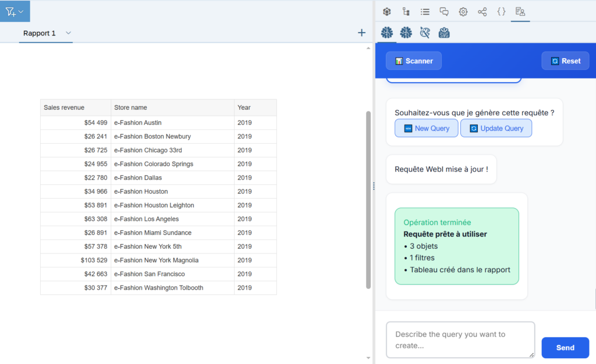This screenshot has width=596, height=364.
Task: Select the first brain icon tab
Action: (x=387, y=33)
